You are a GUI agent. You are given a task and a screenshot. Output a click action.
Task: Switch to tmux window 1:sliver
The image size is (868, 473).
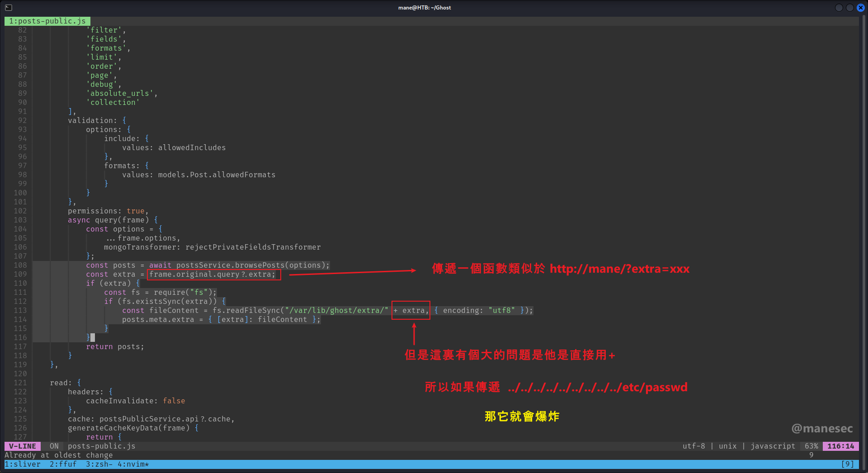[23, 464]
